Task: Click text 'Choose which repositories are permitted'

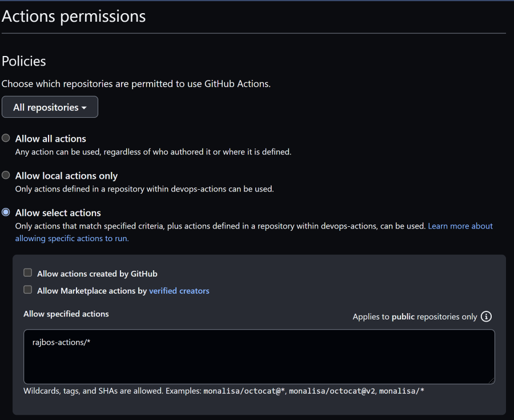Action: click(136, 84)
